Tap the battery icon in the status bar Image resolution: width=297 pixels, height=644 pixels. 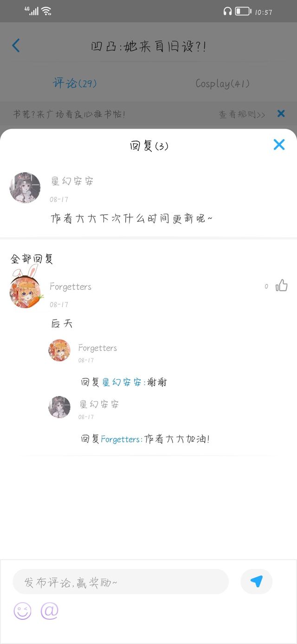(243, 11)
